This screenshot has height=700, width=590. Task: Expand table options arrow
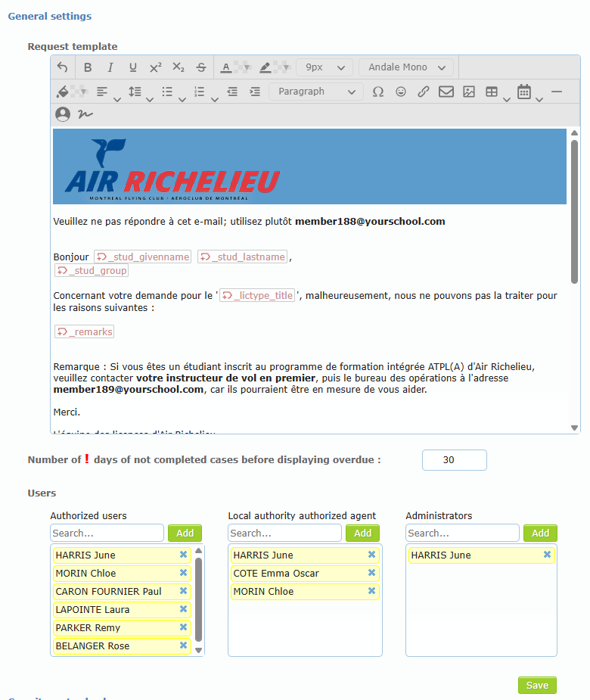pyautogui.click(x=507, y=100)
